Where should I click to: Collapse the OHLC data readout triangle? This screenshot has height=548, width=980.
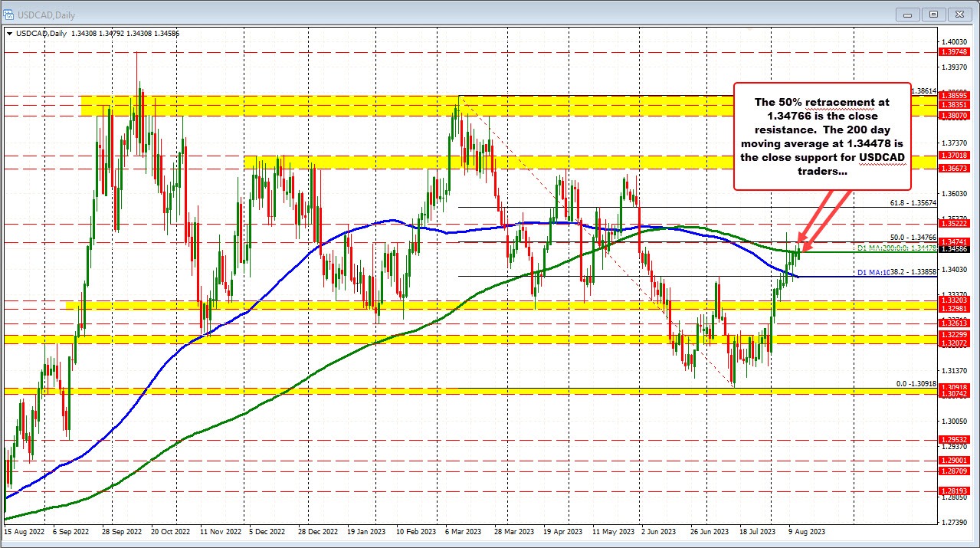(x=11, y=33)
